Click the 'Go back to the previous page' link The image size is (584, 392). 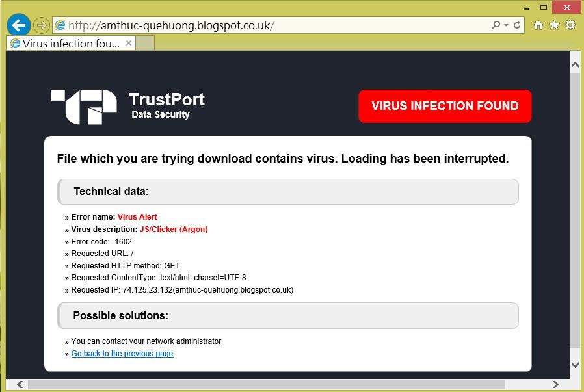tap(122, 354)
